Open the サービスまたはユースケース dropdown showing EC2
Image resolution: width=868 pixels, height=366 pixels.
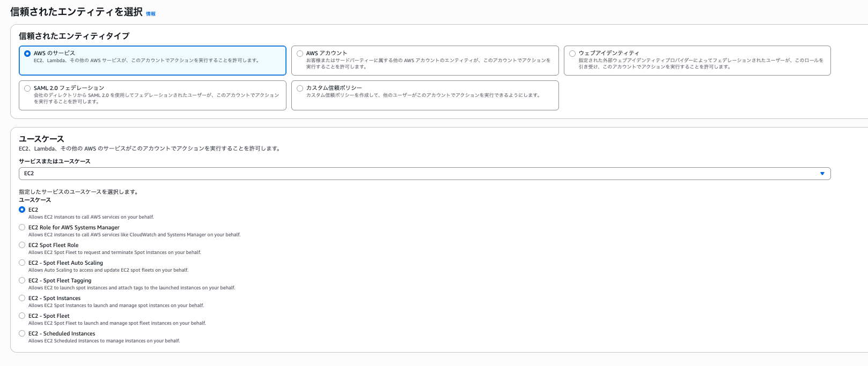[x=424, y=174]
